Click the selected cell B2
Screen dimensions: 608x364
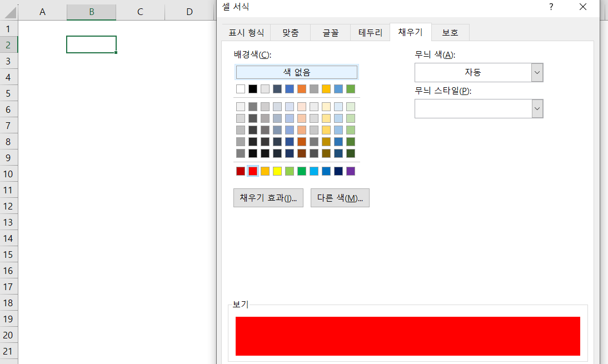point(92,44)
